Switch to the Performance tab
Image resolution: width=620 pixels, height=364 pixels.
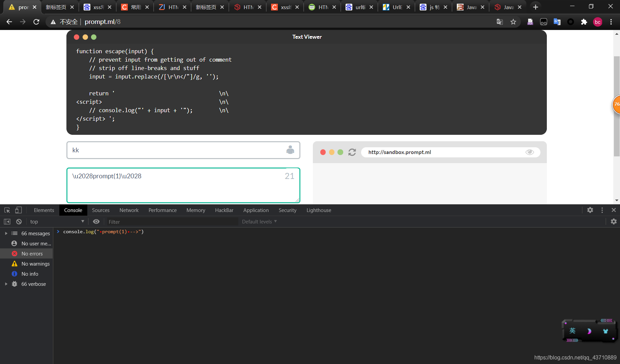163,210
